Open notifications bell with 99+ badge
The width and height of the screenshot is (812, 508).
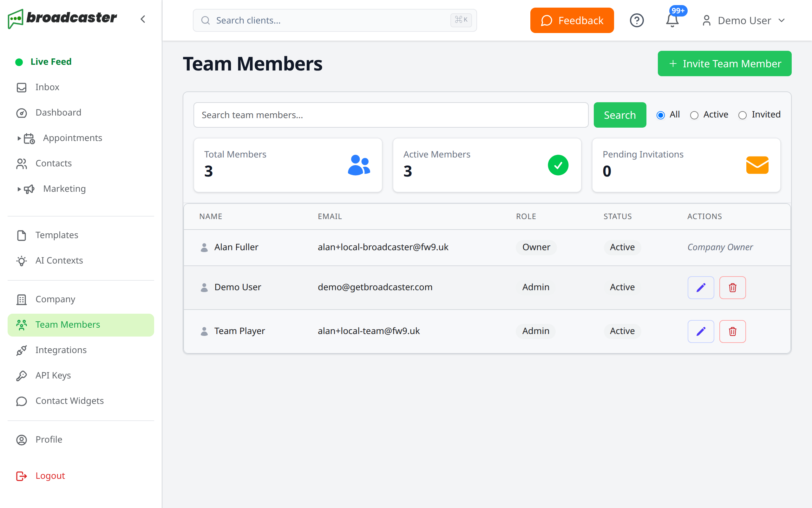(x=672, y=20)
